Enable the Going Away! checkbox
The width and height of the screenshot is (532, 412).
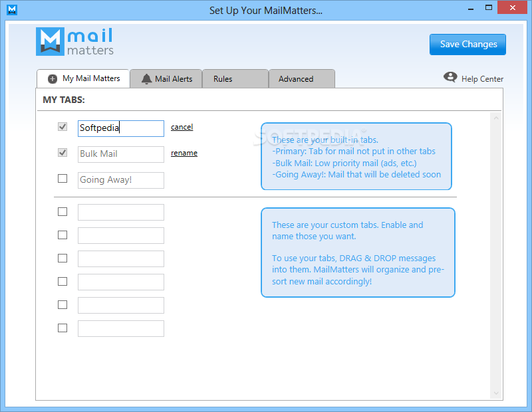click(x=63, y=178)
